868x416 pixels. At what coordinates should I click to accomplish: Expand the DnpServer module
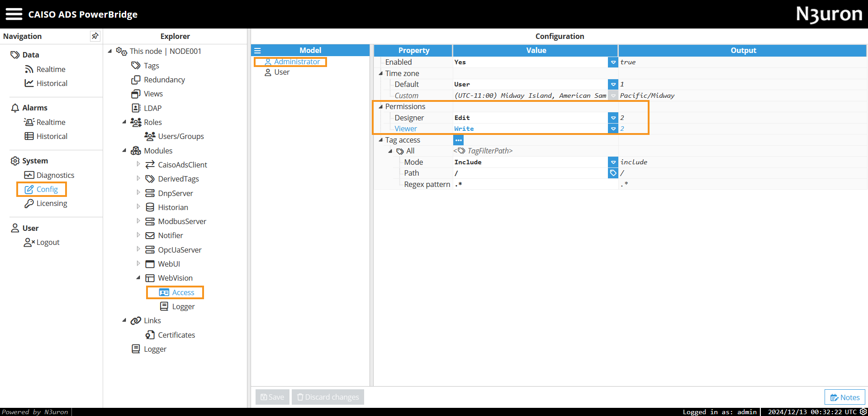(x=138, y=192)
